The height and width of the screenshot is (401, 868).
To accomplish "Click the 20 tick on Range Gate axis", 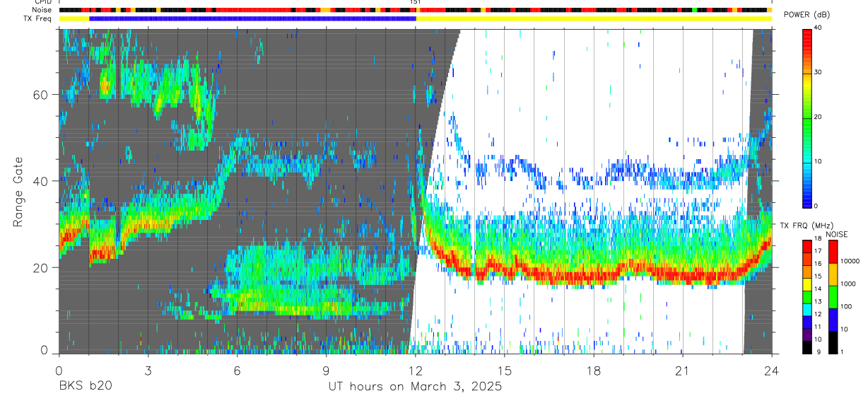I will (x=42, y=267).
